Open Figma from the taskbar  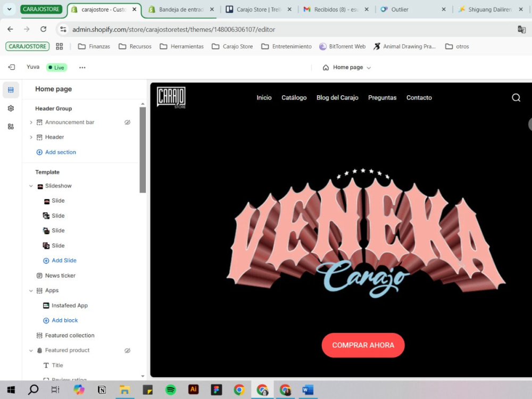pyautogui.click(x=216, y=389)
